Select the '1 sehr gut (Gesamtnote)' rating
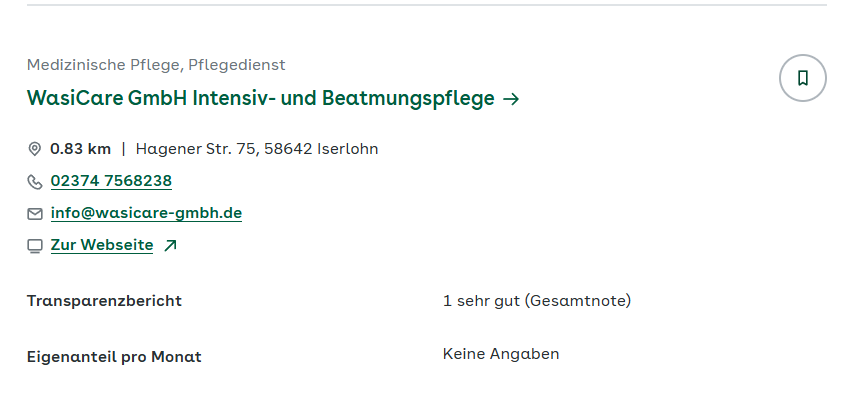Viewport: 855px width, 405px height. pos(537,301)
